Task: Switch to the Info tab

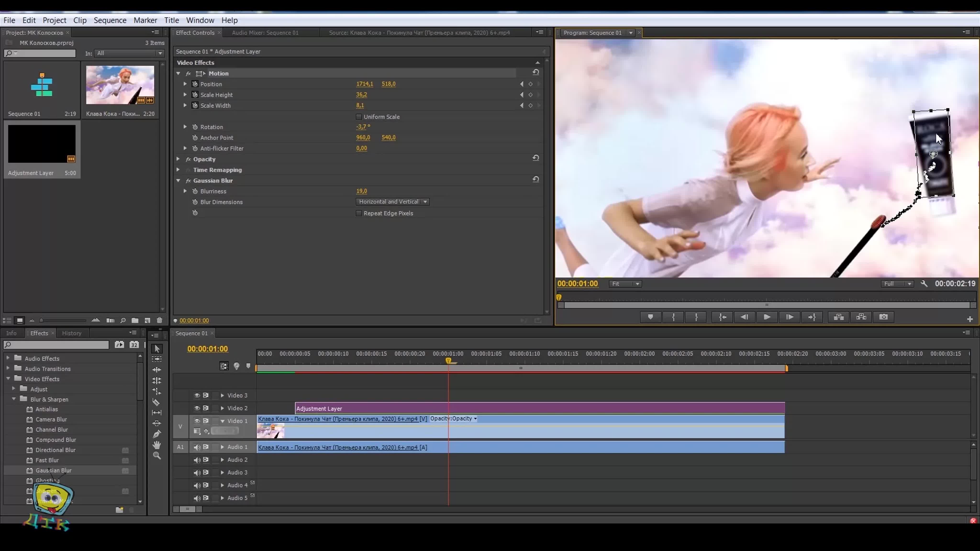Action: click(11, 333)
